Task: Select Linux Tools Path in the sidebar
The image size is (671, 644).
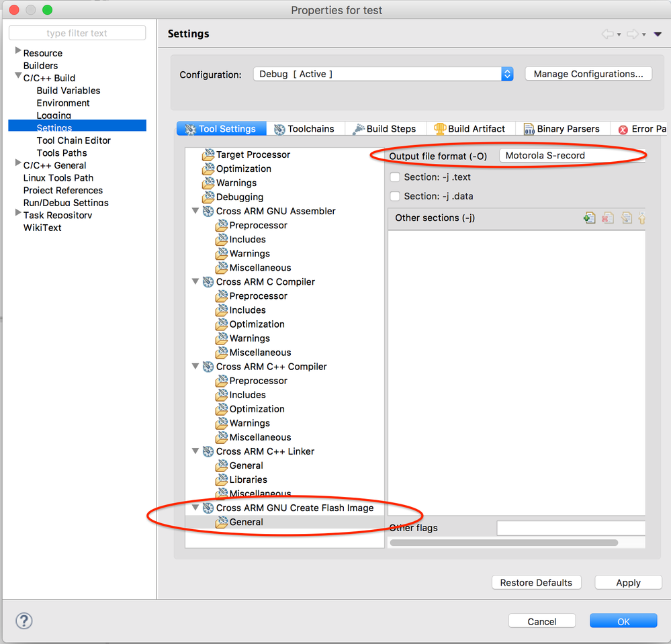Action: (x=58, y=177)
